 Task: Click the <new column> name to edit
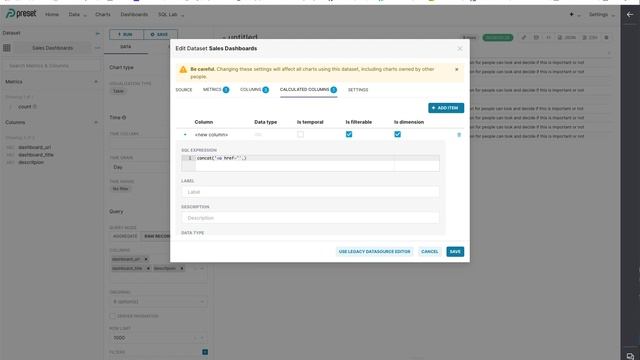211,135
